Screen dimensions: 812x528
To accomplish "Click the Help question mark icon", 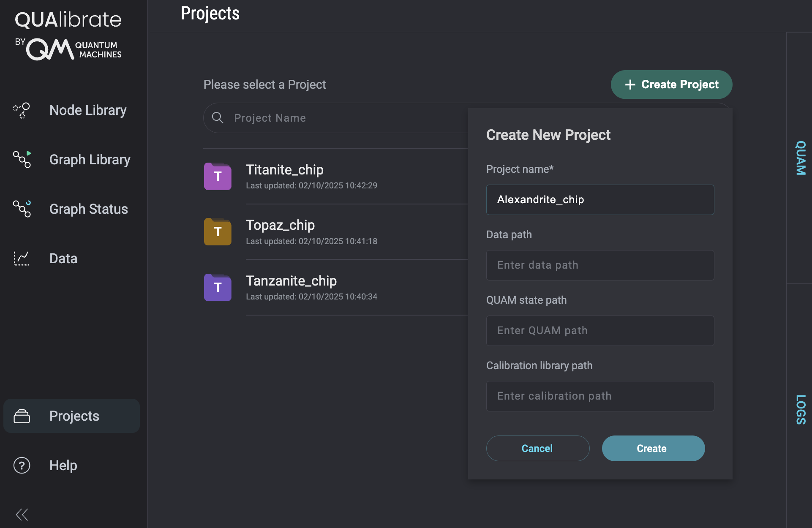I will click(x=22, y=465).
